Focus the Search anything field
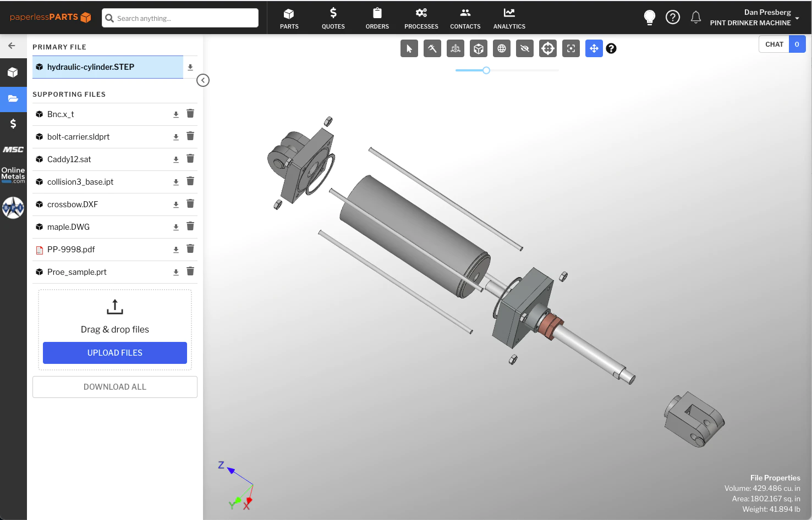Image resolution: width=812 pixels, height=520 pixels. (180, 18)
